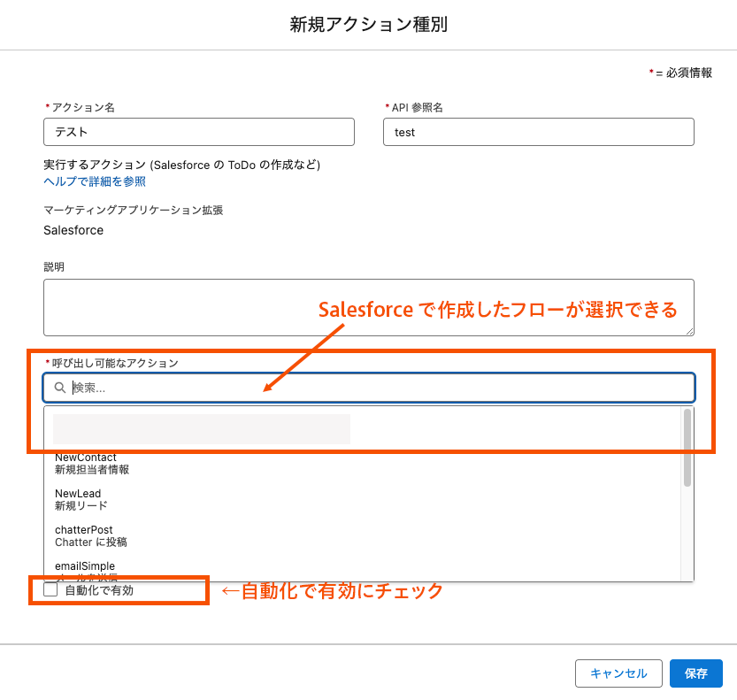Focus the アクション名 field containing テスト
Viewport: 737px width, 700px height.
coord(199,132)
